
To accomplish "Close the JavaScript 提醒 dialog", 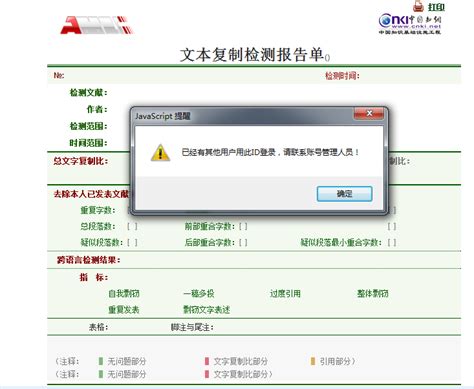I will pyautogui.click(x=369, y=114).
